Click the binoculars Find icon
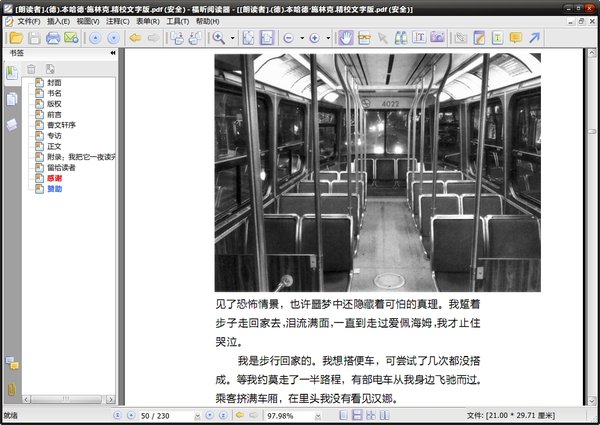Viewport: 600px width, 425px height. pyautogui.click(x=399, y=38)
